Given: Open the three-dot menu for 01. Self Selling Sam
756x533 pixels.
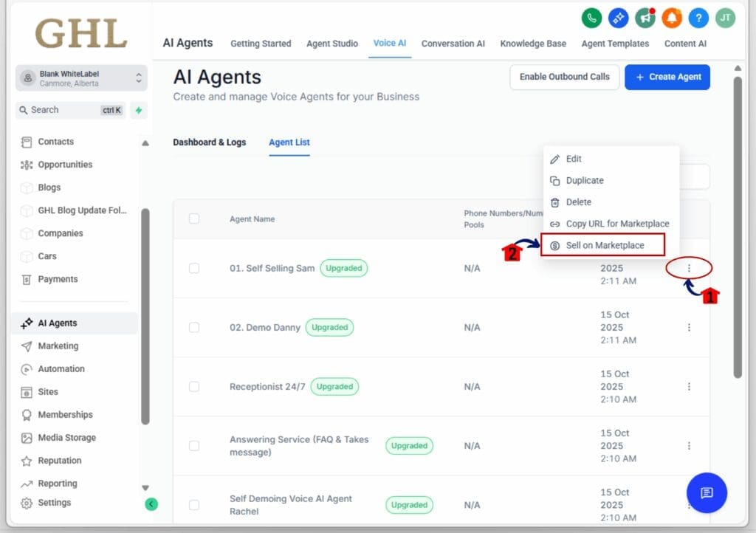Looking at the screenshot, I should coord(689,268).
